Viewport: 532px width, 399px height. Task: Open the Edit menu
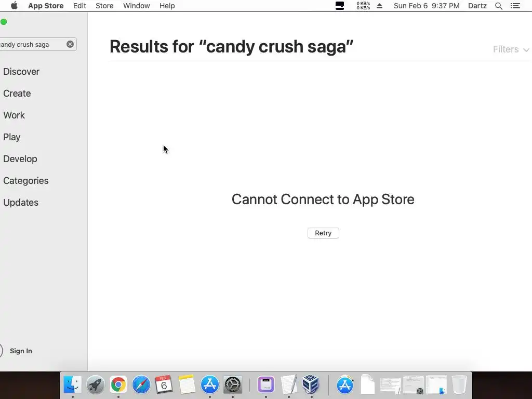[x=79, y=6]
